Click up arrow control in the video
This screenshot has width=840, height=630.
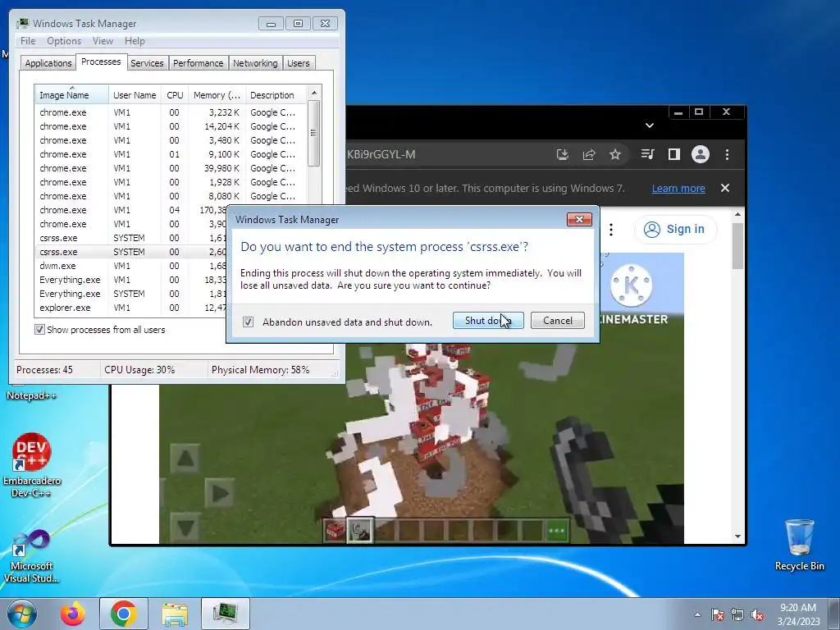(x=185, y=458)
